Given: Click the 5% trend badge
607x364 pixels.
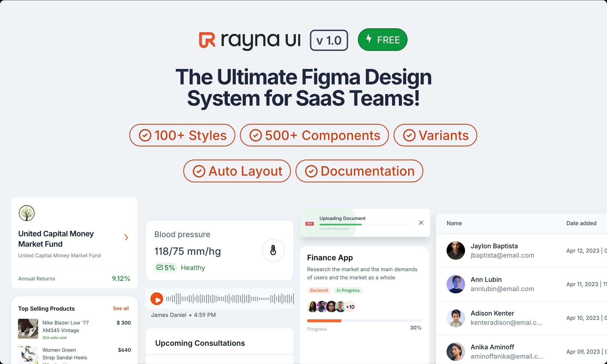Looking at the screenshot, I should (166, 268).
